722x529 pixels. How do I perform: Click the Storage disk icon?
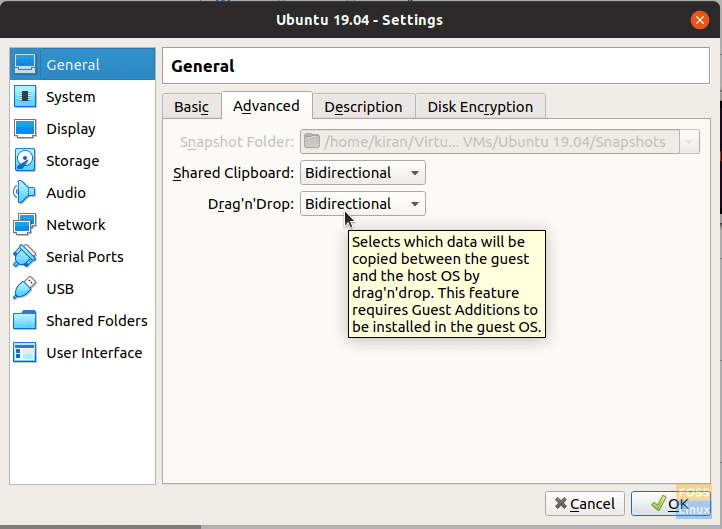click(25, 160)
